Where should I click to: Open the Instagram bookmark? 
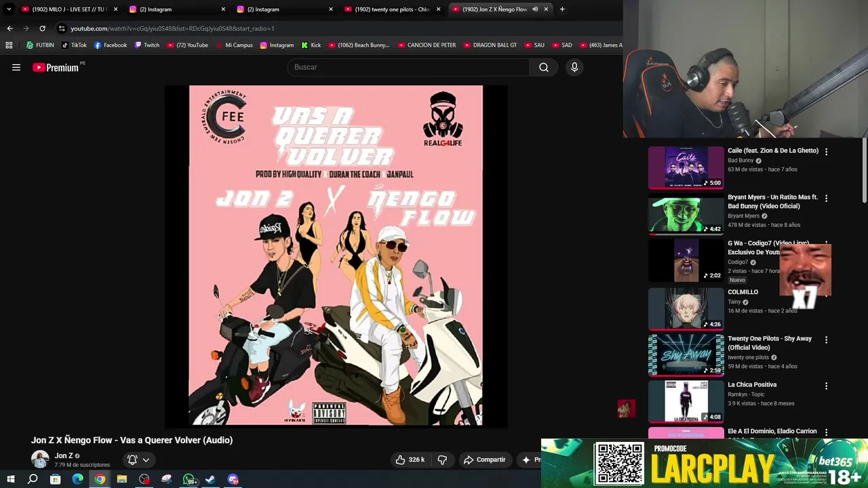click(x=277, y=45)
